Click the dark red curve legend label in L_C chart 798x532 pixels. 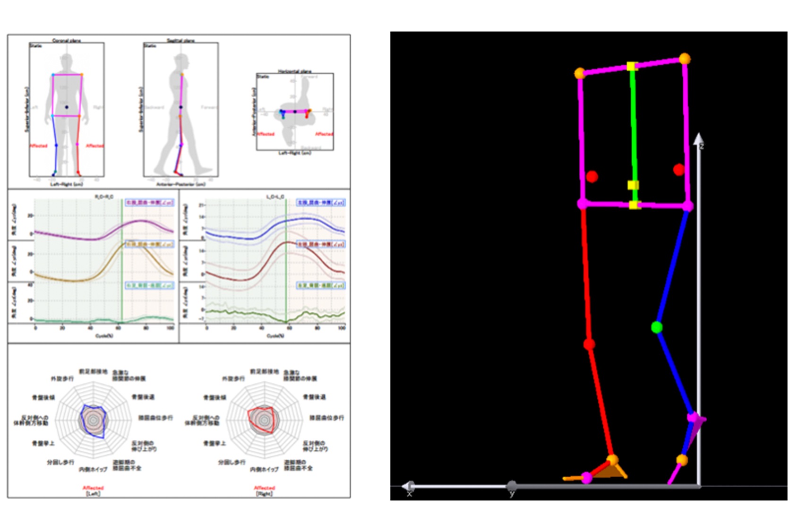(x=321, y=244)
